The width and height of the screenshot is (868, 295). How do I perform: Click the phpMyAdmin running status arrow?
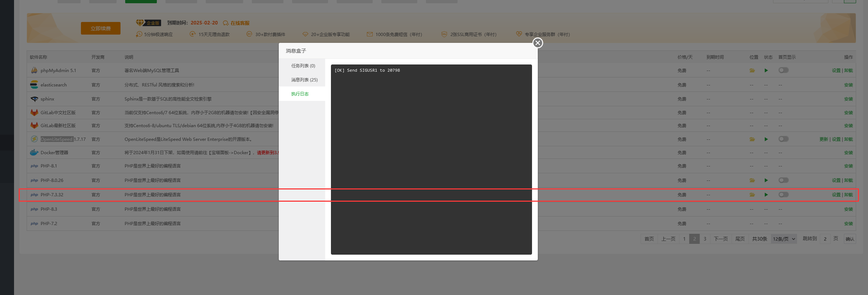pos(766,70)
